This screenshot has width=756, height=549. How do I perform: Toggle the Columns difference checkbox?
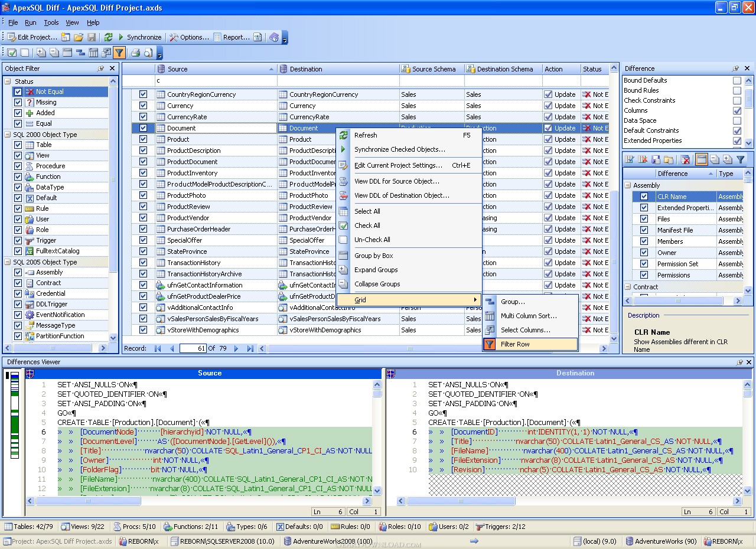pos(737,110)
